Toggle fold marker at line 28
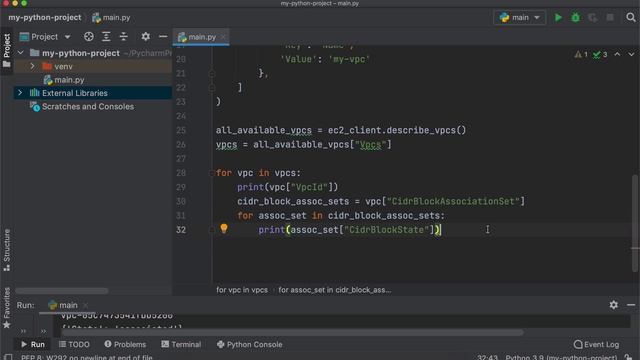This screenshot has width=640, height=360. point(211,173)
